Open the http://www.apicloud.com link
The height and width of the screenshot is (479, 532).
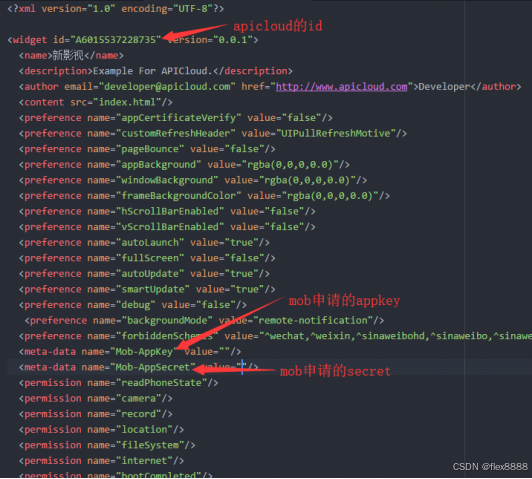click(341, 87)
